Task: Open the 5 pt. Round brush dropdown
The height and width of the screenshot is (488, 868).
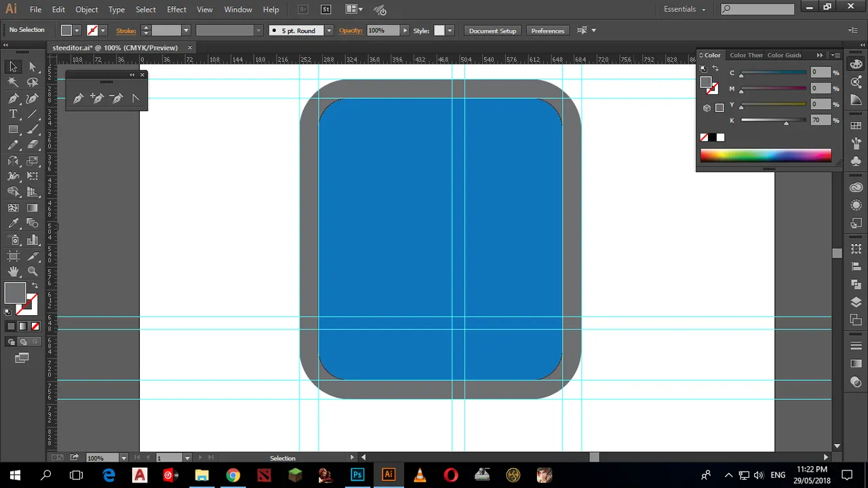Action: tap(329, 30)
